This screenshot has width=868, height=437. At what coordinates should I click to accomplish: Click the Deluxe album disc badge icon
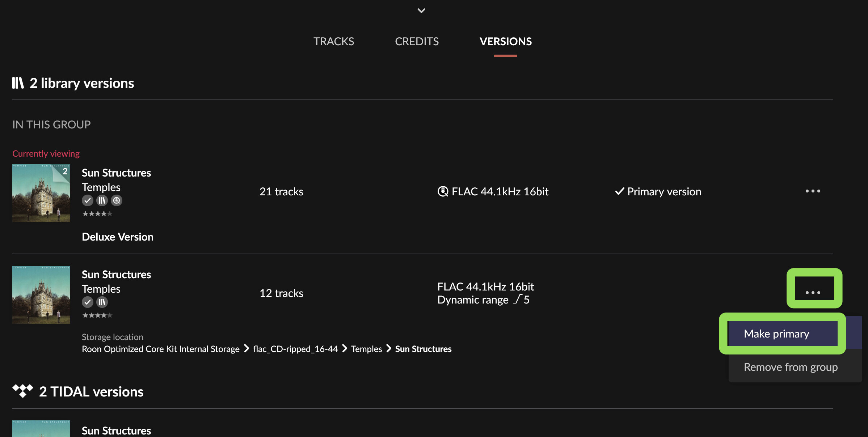pyautogui.click(x=117, y=200)
